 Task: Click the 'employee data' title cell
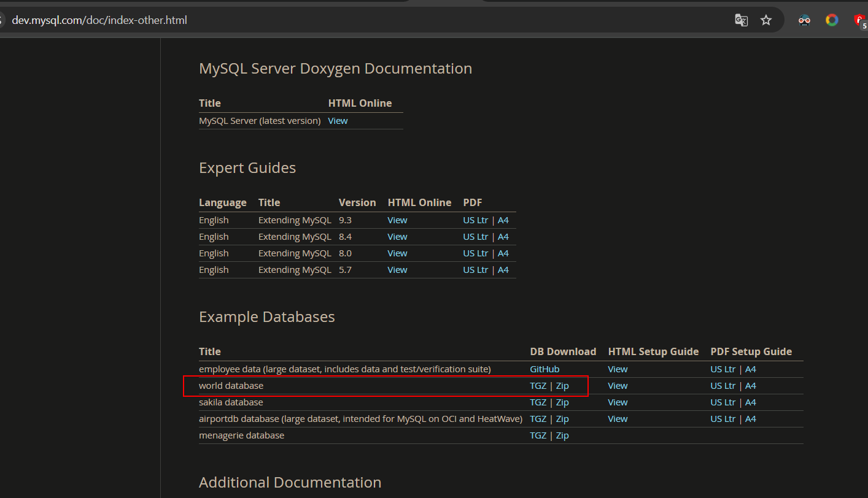(x=345, y=369)
